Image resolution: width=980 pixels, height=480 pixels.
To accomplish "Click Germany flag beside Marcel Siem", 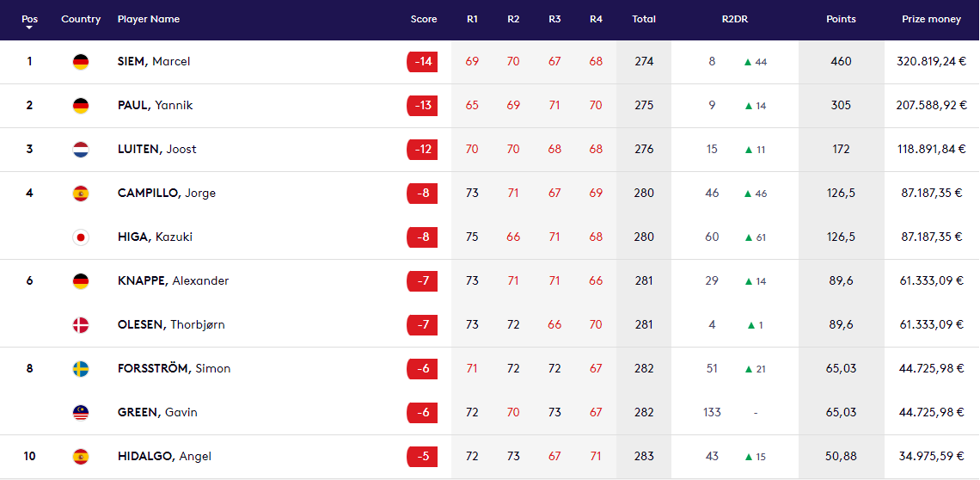I will (x=81, y=62).
